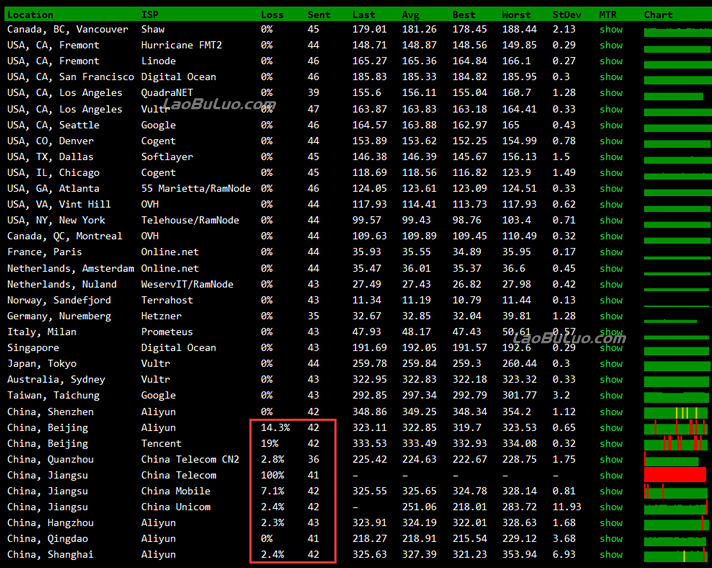Click the Best column header
Screen dimensions: 712x568
(464, 15)
